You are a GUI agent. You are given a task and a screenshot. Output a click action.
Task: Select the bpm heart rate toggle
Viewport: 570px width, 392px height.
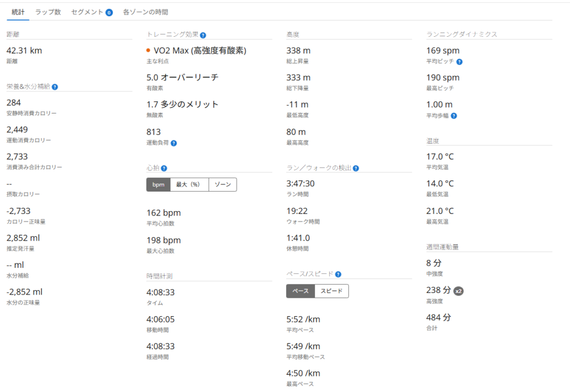pyautogui.click(x=158, y=185)
